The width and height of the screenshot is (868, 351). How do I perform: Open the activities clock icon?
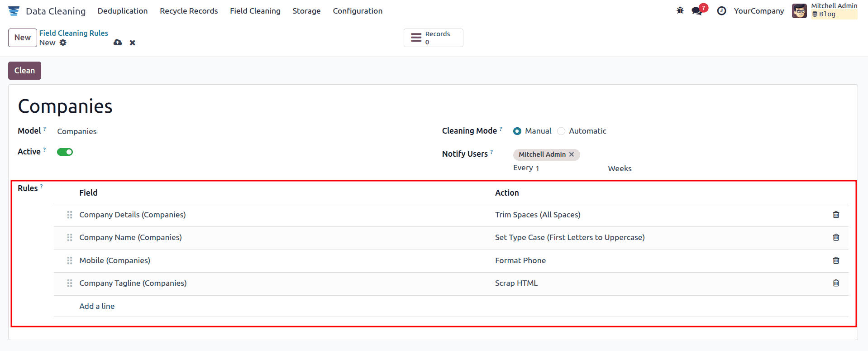pyautogui.click(x=721, y=11)
